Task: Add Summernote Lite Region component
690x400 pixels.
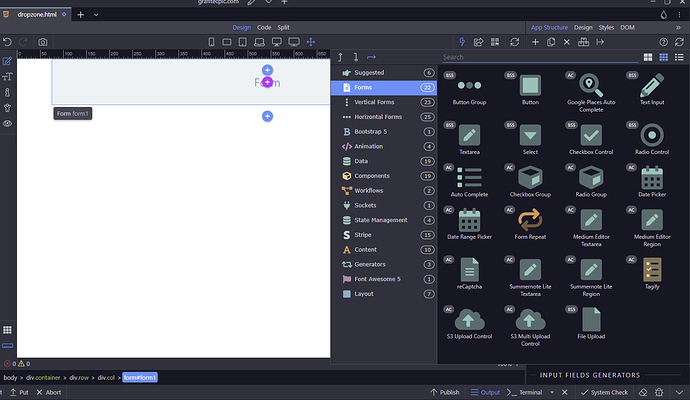Action: click(x=591, y=277)
